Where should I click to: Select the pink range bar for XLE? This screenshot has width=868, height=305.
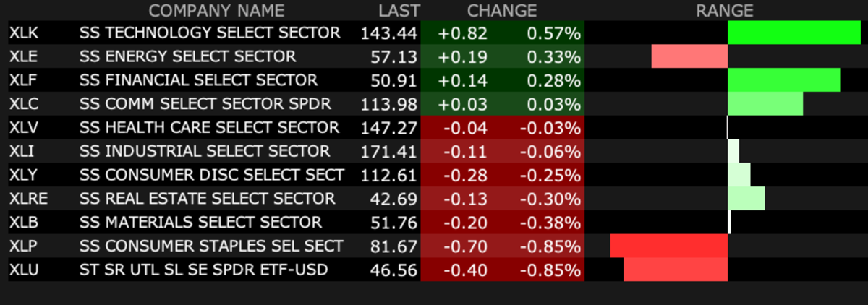[689, 56]
